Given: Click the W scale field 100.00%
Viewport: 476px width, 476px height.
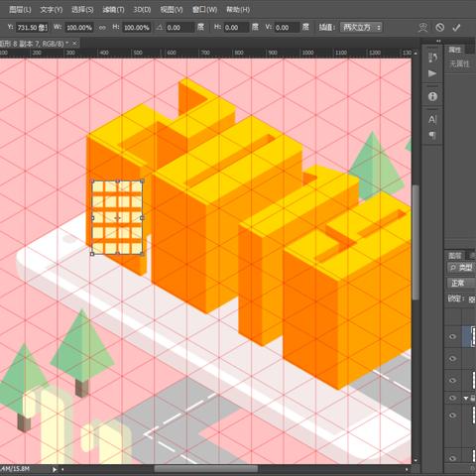Looking at the screenshot, I should 79,28.
